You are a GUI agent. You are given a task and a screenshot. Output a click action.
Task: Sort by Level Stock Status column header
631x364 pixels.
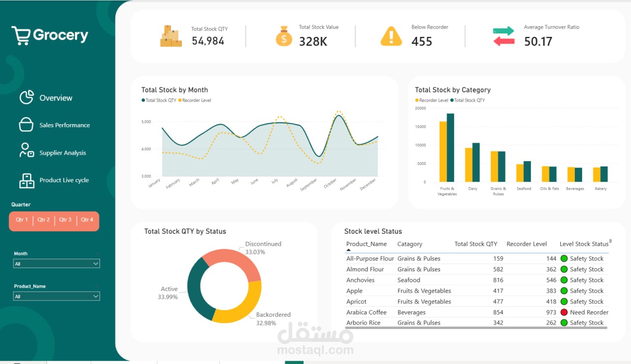click(584, 244)
